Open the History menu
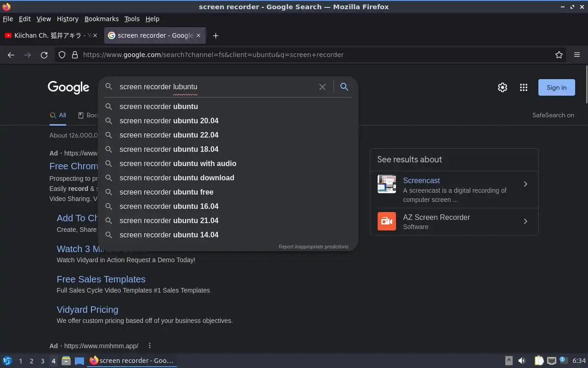The width and height of the screenshot is (588, 368). (x=68, y=19)
